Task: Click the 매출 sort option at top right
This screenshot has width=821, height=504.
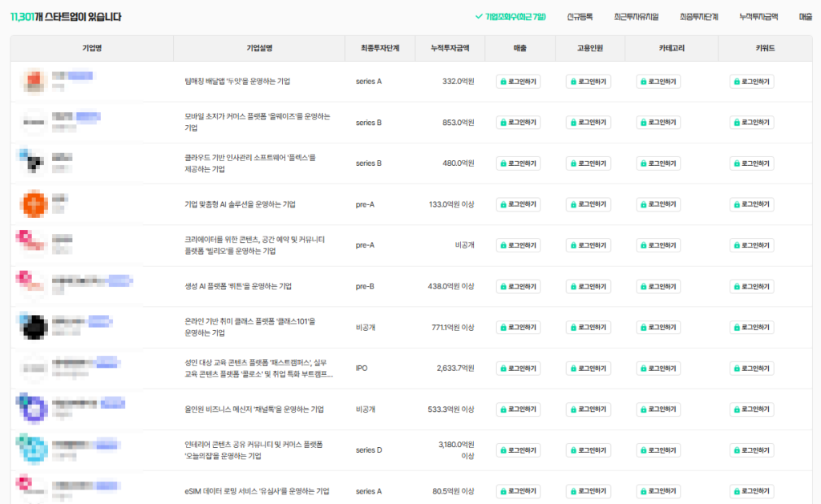Action: tap(805, 16)
